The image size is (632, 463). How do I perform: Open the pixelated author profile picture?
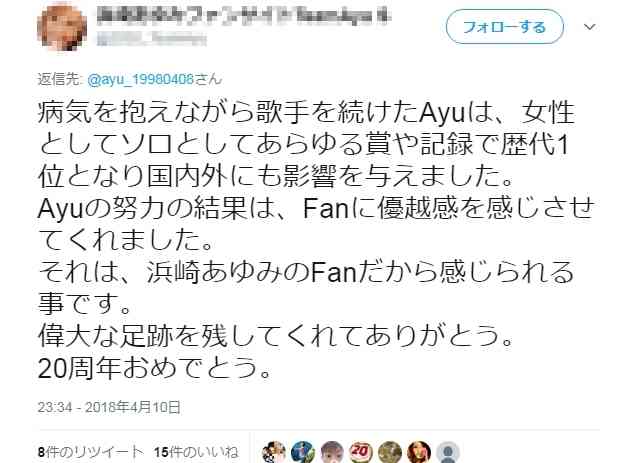coord(62,25)
